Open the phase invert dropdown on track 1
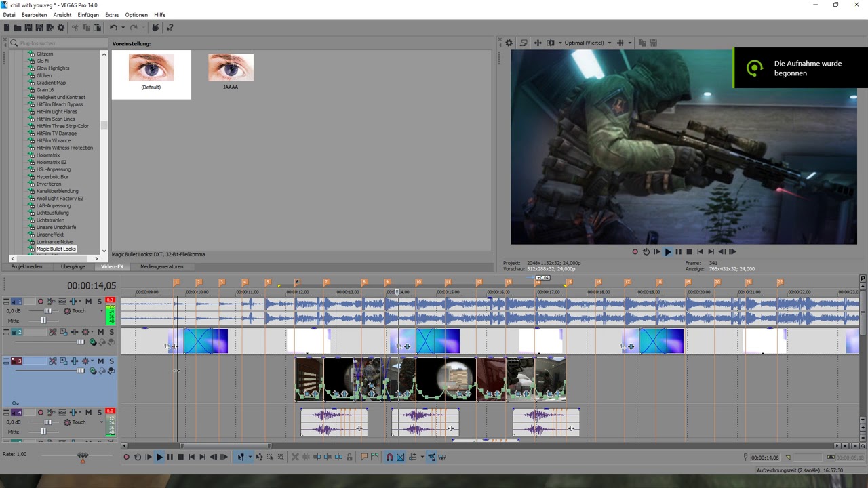Screen dimensions: 868x488 pyautogui.click(x=80, y=302)
